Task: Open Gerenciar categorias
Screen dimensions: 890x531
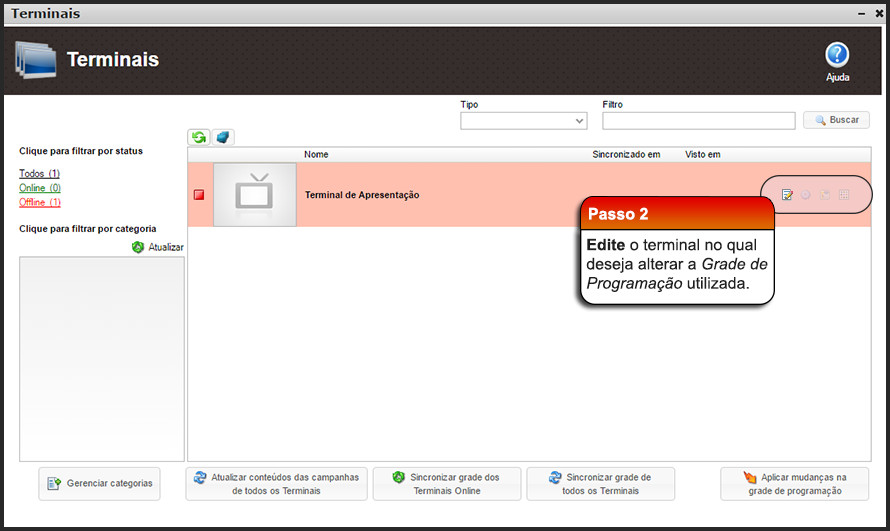Action: (x=99, y=483)
